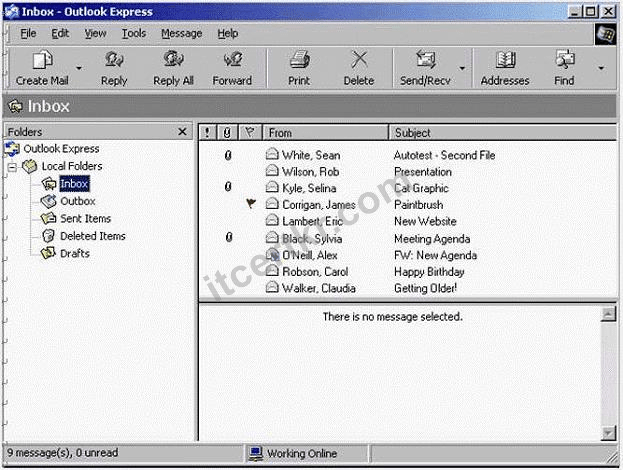Click the New Website subject

[x=425, y=221]
